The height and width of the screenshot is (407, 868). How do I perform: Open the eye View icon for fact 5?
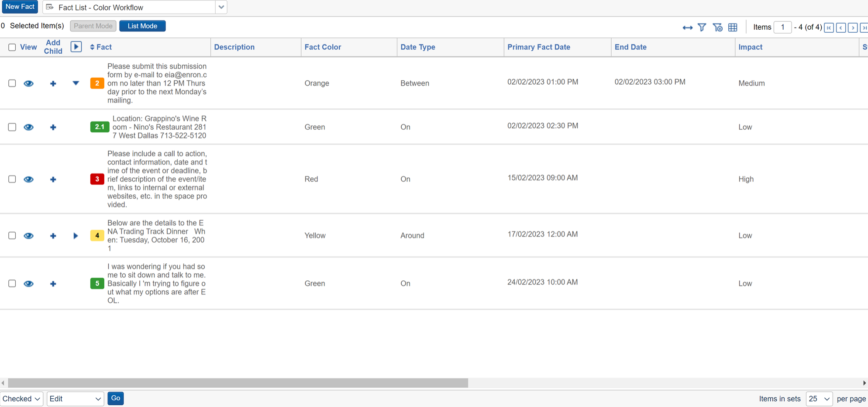point(28,283)
